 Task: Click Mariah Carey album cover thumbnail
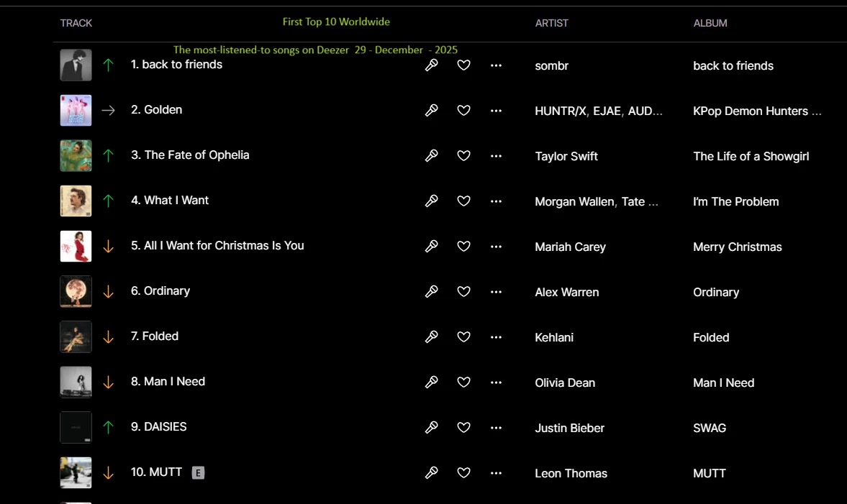(x=76, y=246)
